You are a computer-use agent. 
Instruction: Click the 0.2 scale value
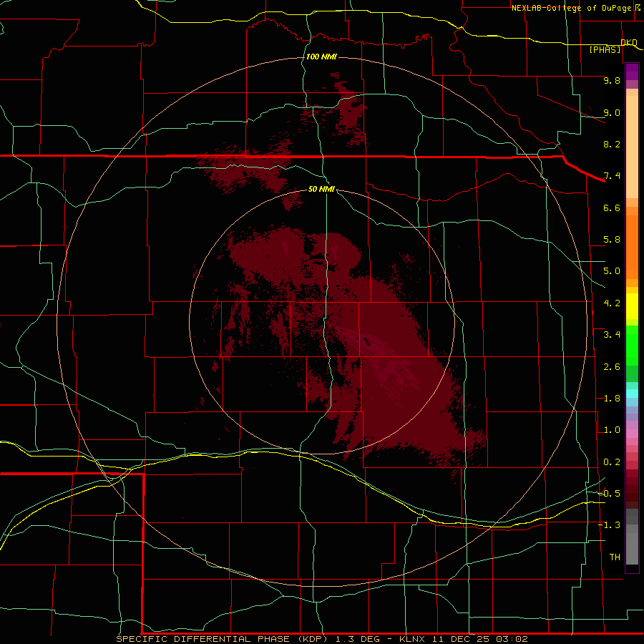(612, 462)
